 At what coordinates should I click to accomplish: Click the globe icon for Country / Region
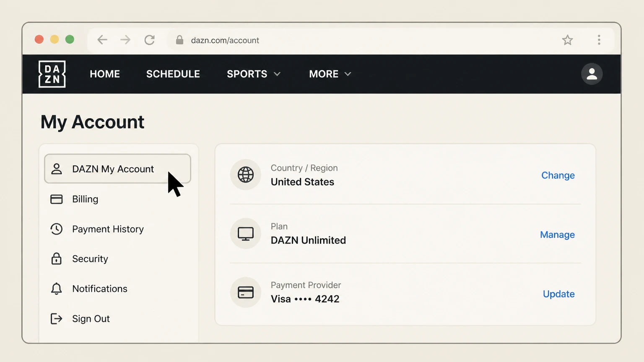click(246, 175)
